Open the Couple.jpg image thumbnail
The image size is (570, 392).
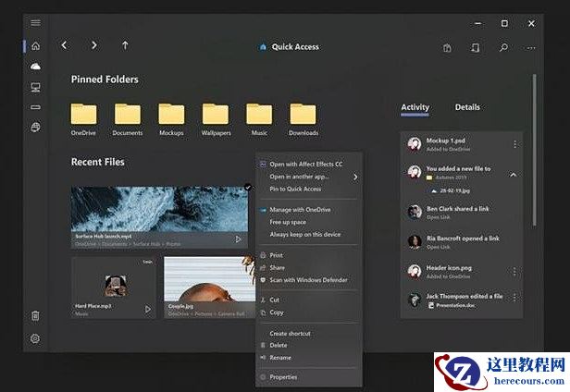coord(210,287)
